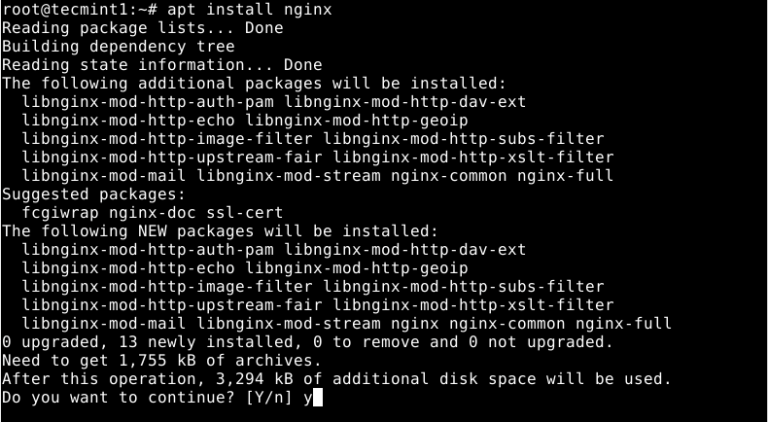This screenshot has width=768, height=422.
Task: Click the white block cursor
Action: tap(319, 398)
